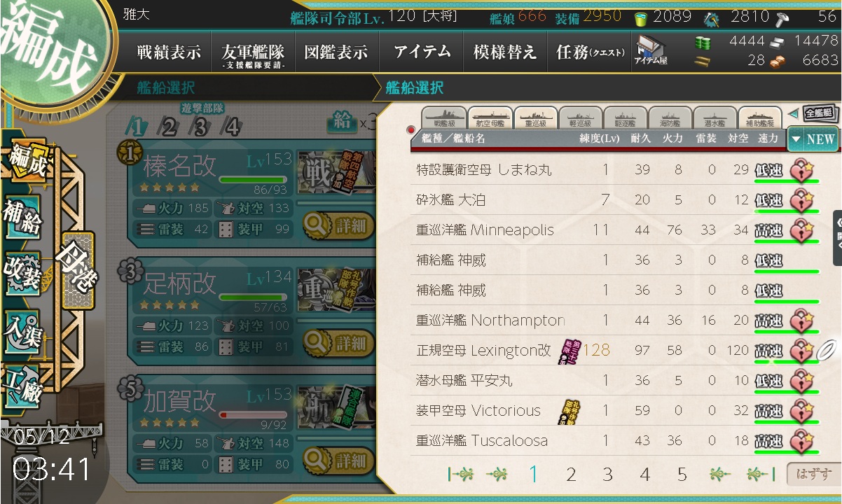Select the 入渠 docking sidebar icon
The width and height of the screenshot is (842, 504).
point(23,329)
